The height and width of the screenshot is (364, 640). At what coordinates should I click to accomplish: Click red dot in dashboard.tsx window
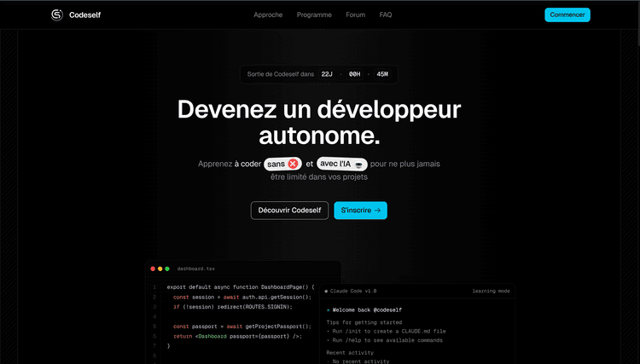click(153, 269)
